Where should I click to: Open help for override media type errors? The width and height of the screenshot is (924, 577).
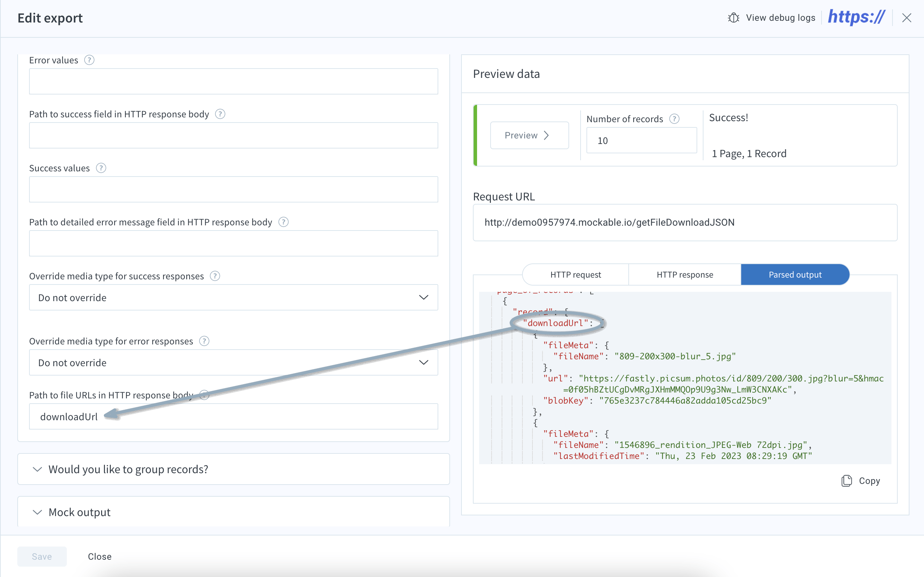pyautogui.click(x=204, y=341)
